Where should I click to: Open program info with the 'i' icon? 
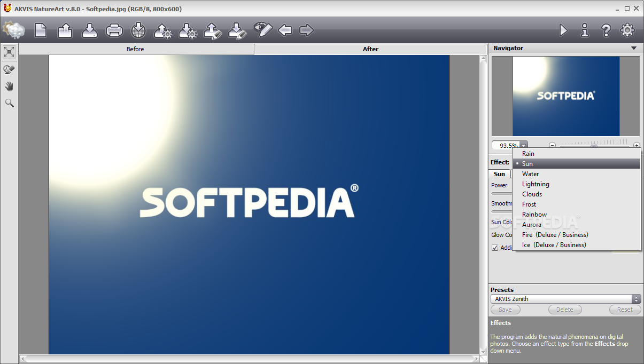585,30
